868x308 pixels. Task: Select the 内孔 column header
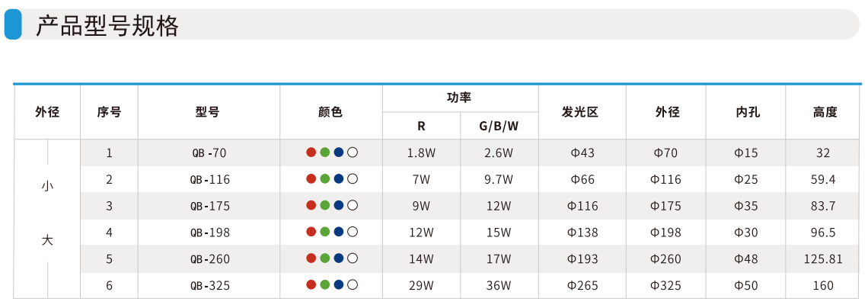click(x=745, y=112)
